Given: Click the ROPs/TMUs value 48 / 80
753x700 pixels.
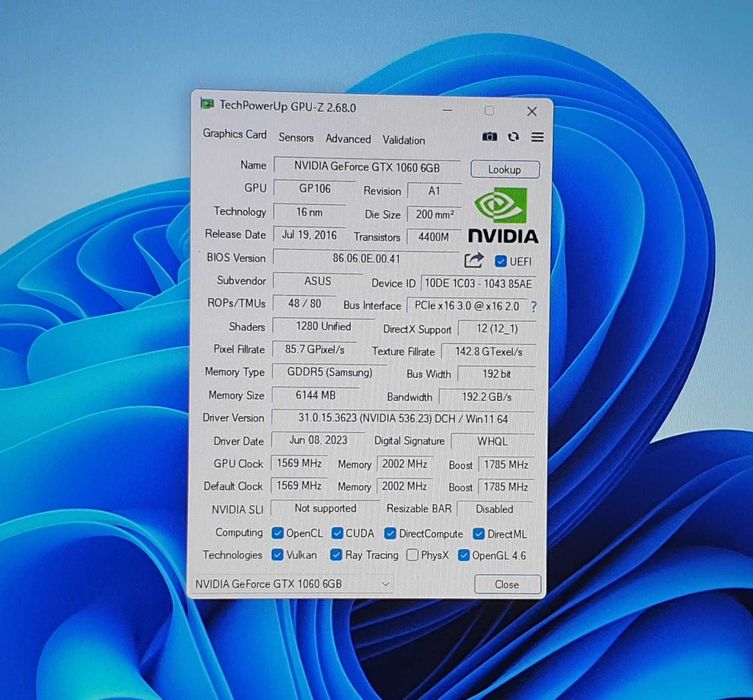Looking at the screenshot, I should pyautogui.click(x=304, y=303).
